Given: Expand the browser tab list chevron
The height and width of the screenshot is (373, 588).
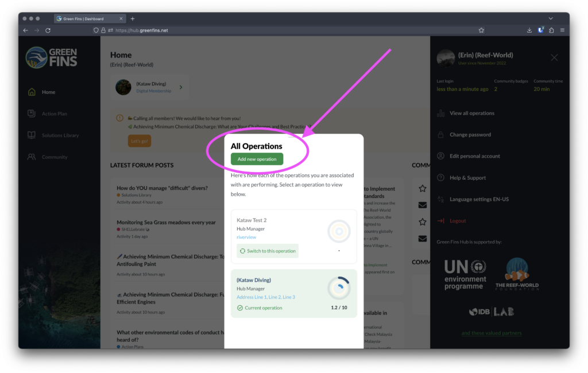Looking at the screenshot, I should (x=551, y=18).
